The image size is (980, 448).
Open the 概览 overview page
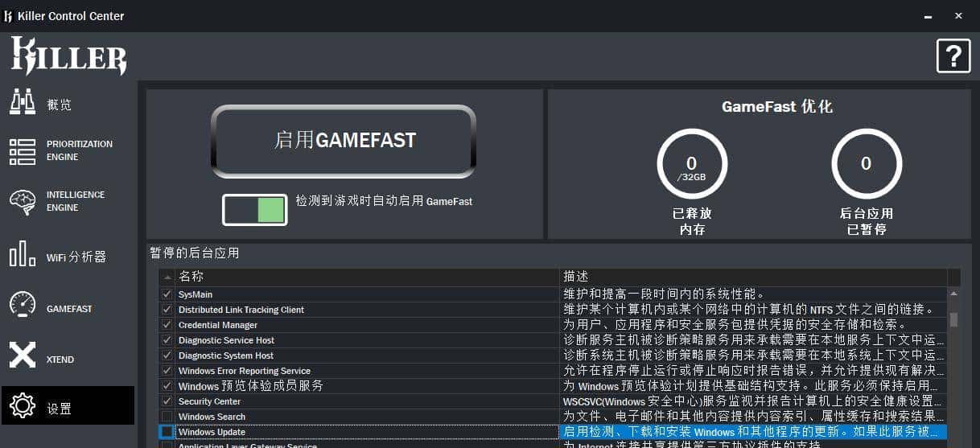pyautogui.click(x=60, y=105)
